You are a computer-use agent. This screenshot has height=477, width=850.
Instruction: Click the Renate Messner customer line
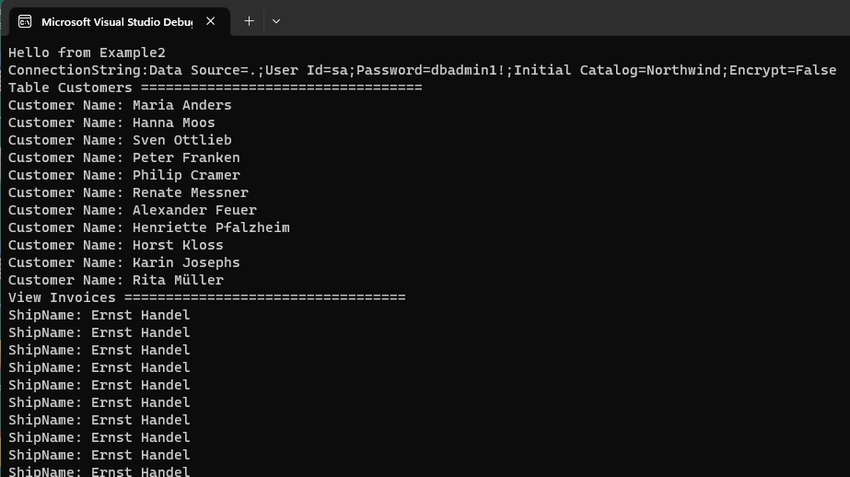pyautogui.click(x=128, y=193)
